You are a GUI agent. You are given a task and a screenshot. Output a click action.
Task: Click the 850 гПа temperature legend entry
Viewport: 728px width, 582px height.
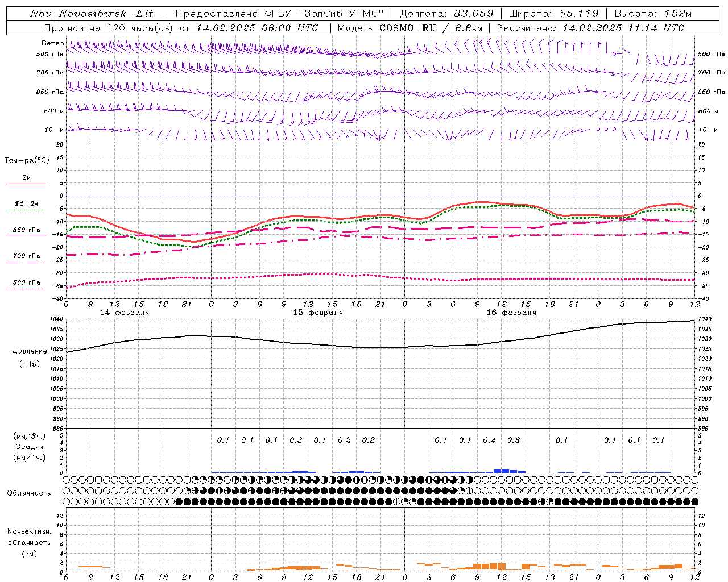click(27, 230)
